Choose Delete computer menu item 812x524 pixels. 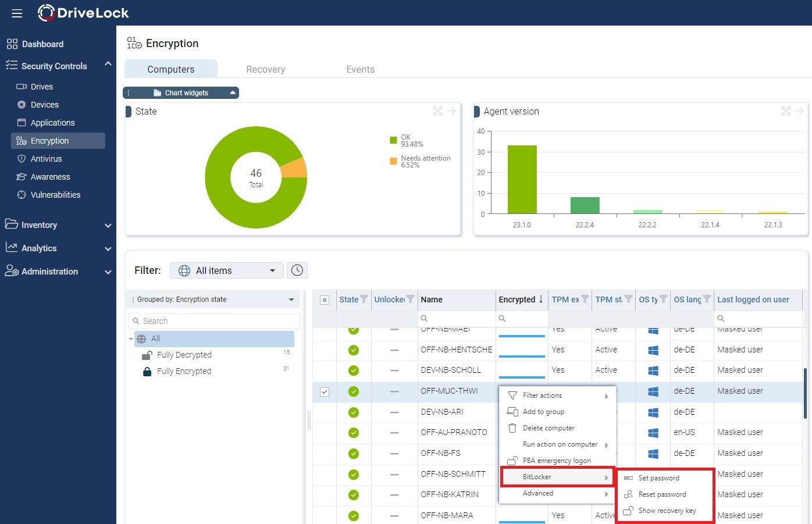coord(557,428)
